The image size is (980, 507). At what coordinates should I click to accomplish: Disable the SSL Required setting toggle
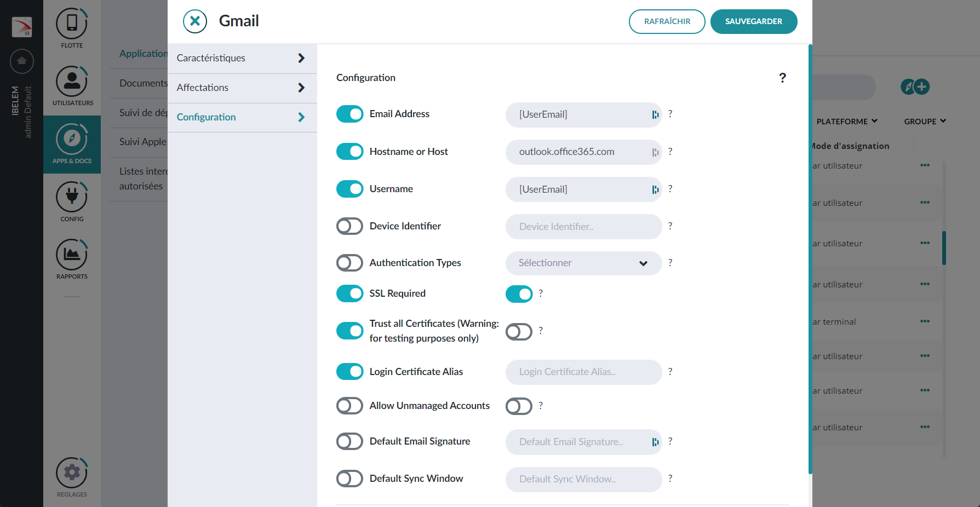point(349,293)
